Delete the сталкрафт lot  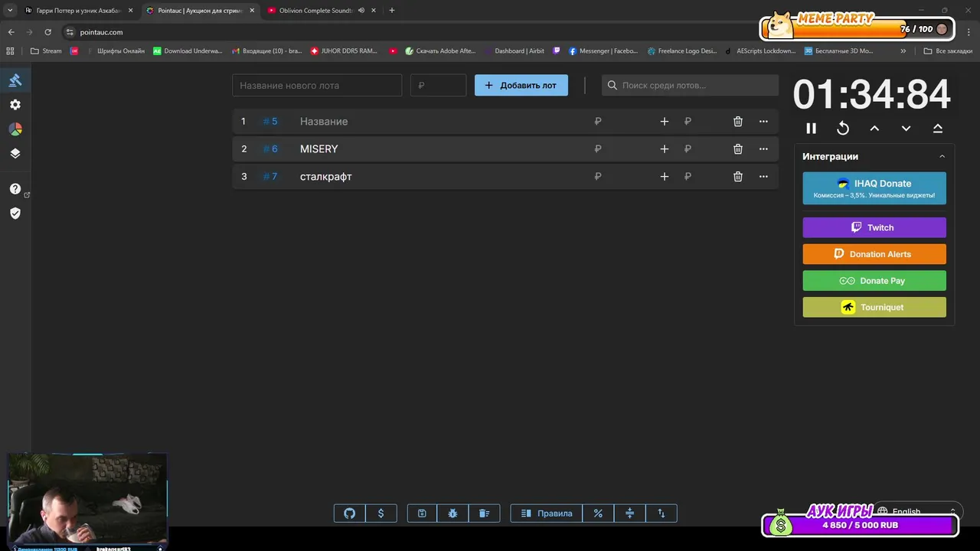tap(738, 177)
